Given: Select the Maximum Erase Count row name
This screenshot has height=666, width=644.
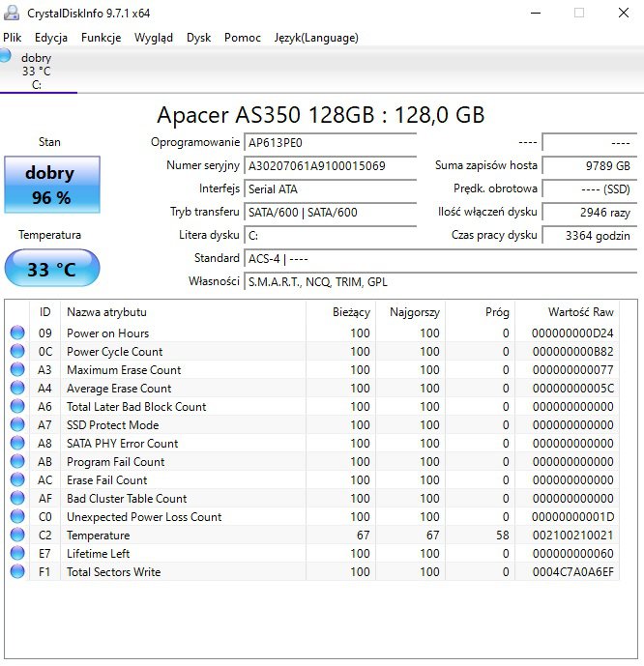Looking at the screenshot, I should pos(124,370).
